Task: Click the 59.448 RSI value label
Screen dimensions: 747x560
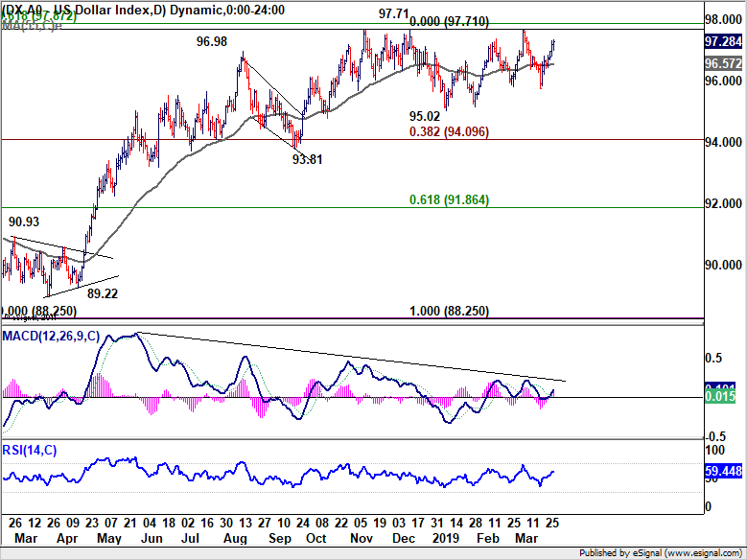Action: 723,472
